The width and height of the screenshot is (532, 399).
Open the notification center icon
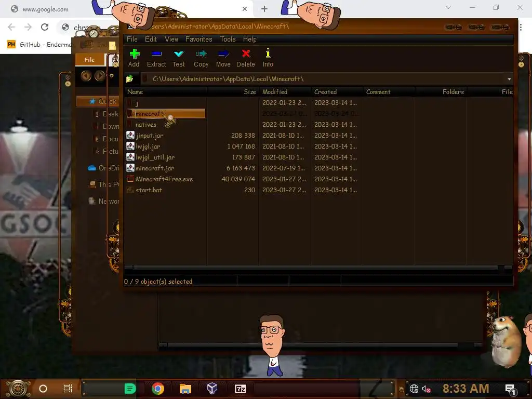point(510,390)
